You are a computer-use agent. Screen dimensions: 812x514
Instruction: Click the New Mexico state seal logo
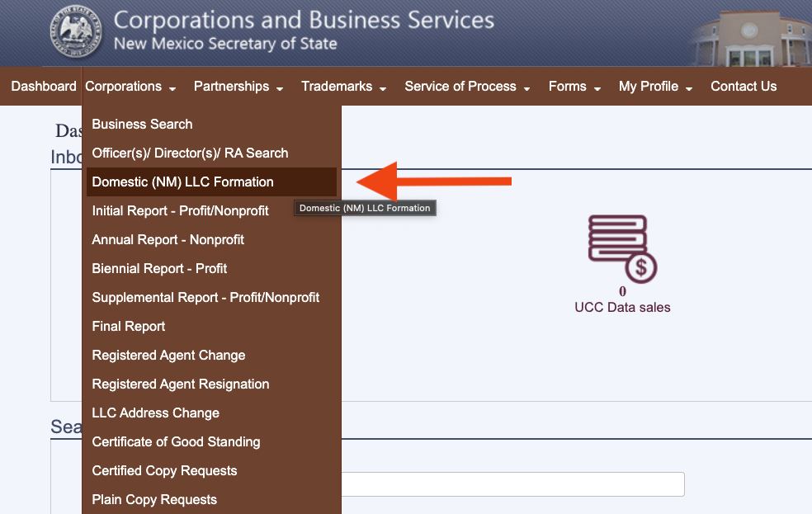tap(76, 31)
